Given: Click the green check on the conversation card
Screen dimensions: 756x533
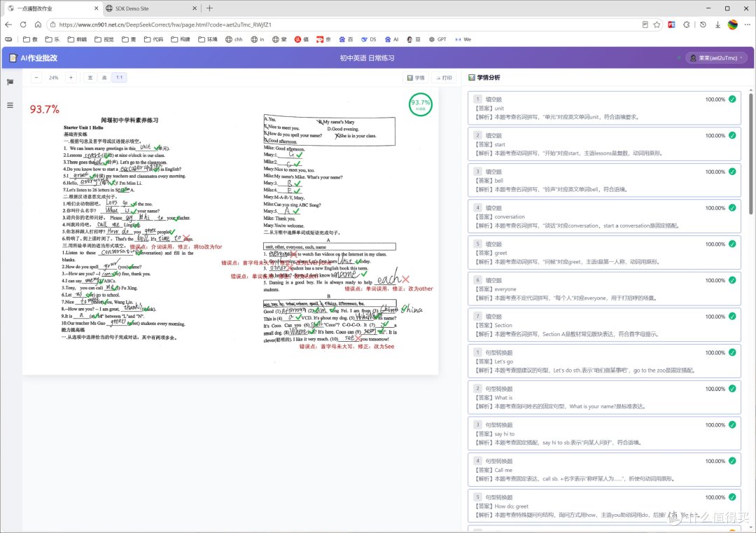Looking at the screenshot, I should [x=732, y=208].
